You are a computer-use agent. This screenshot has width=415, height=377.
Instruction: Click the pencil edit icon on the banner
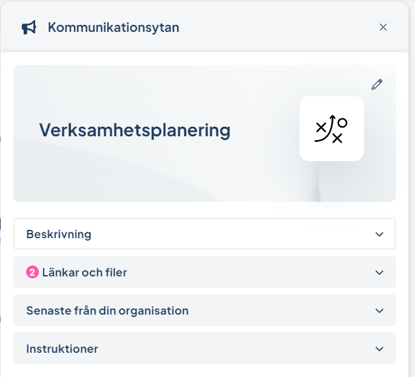coord(377,85)
